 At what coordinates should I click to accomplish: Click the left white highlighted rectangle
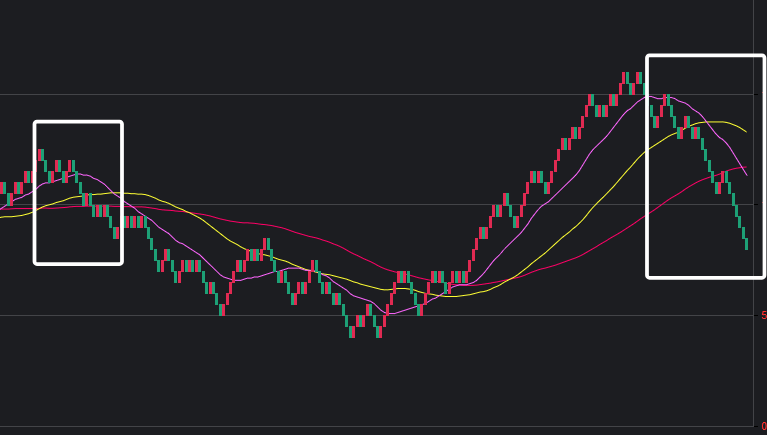tap(78, 123)
